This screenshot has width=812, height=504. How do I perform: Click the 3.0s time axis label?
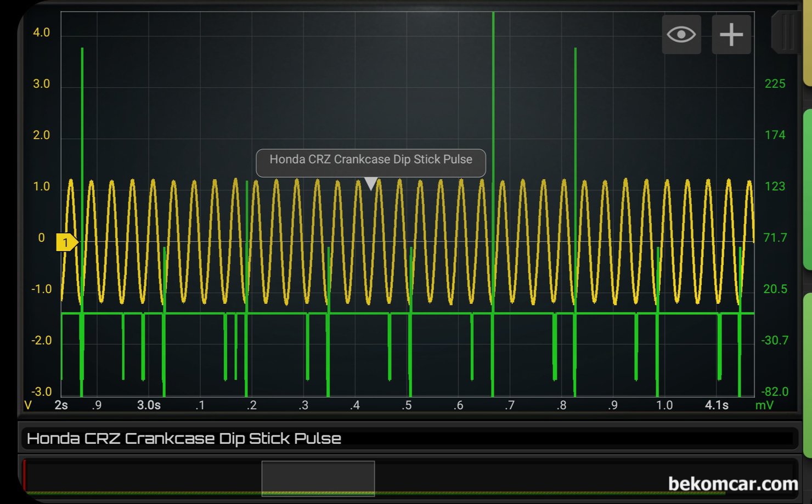click(149, 405)
